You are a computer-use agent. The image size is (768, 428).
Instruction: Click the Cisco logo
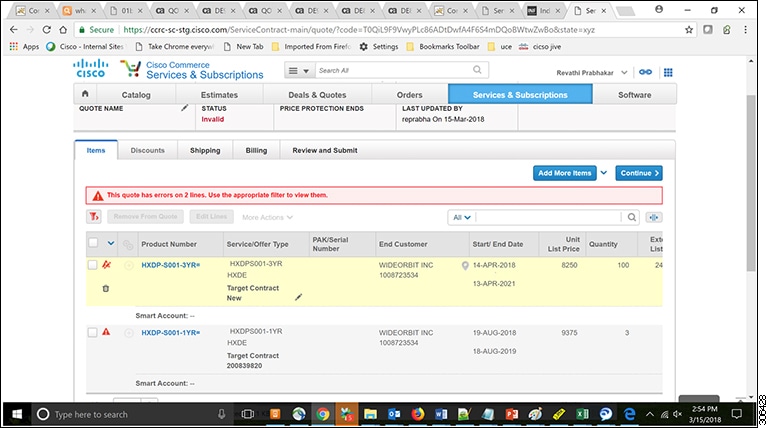[x=91, y=69]
